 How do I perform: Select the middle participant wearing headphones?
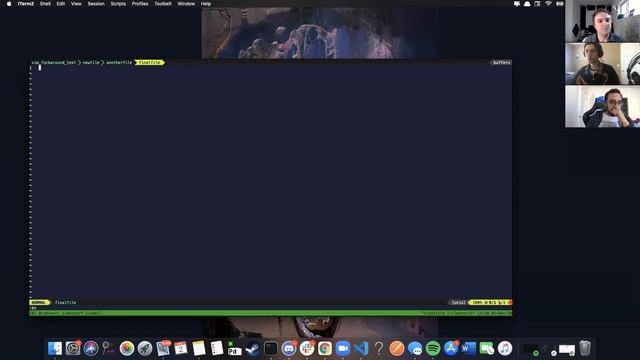[x=602, y=64]
